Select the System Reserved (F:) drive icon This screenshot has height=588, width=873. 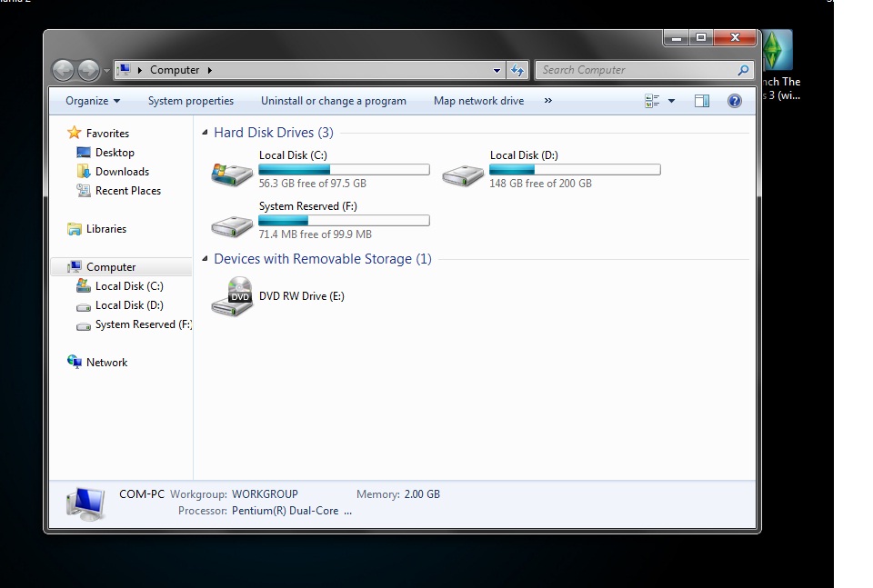pos(232,226)
